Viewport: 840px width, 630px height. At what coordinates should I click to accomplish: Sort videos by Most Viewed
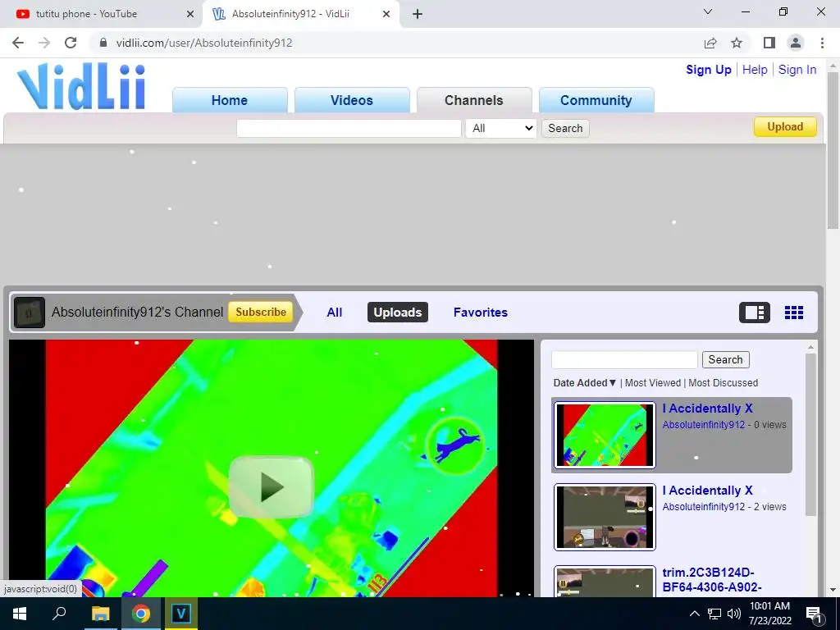coord(652,383)
